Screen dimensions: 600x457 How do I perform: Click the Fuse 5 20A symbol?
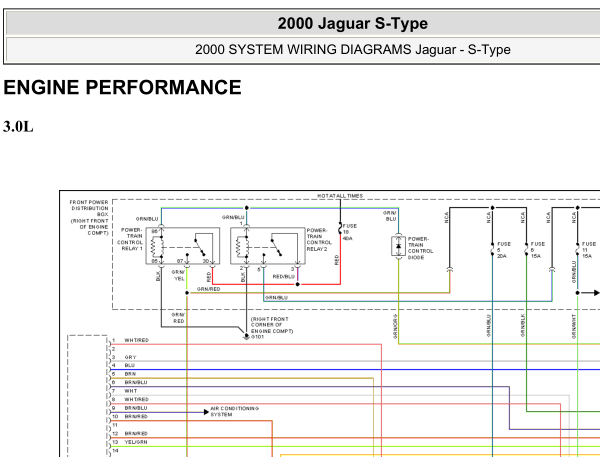point(492,249)
